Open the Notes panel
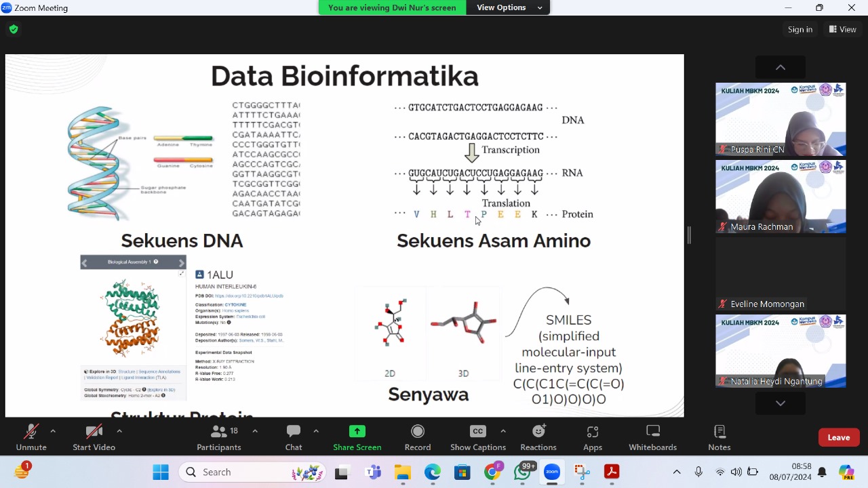 [x=719, y=438]
